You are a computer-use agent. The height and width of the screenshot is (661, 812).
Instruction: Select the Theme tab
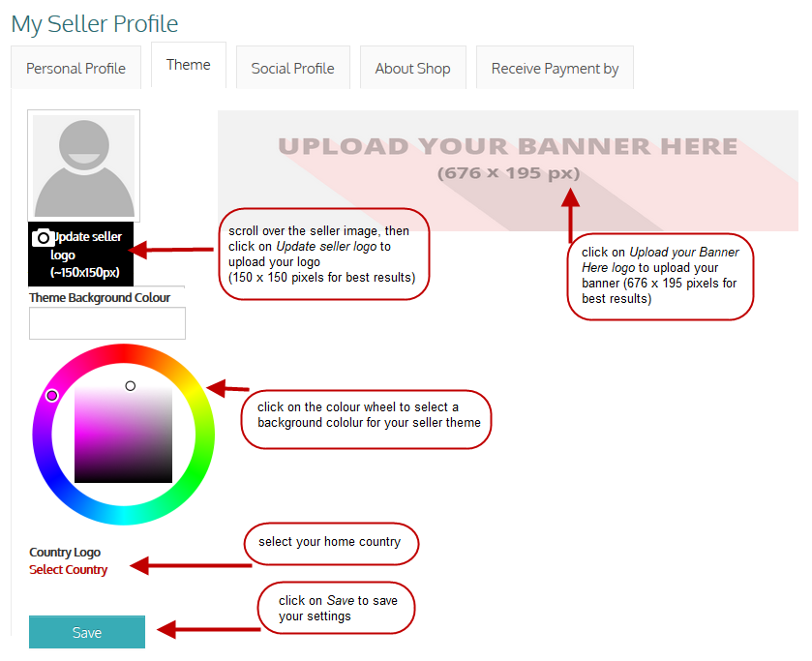click(188, 65)
